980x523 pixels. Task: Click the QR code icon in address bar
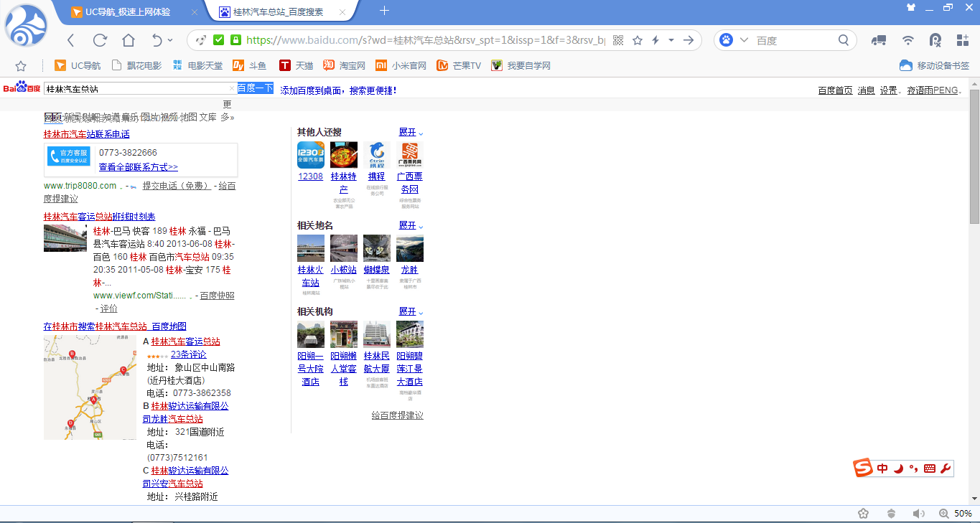pos(618,40)
